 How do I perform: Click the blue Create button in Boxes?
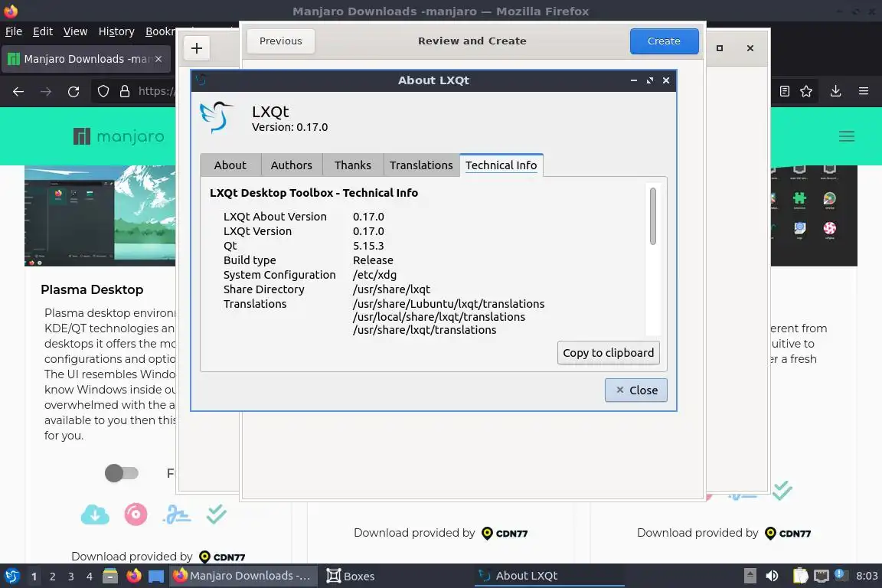tap(664, 41)
